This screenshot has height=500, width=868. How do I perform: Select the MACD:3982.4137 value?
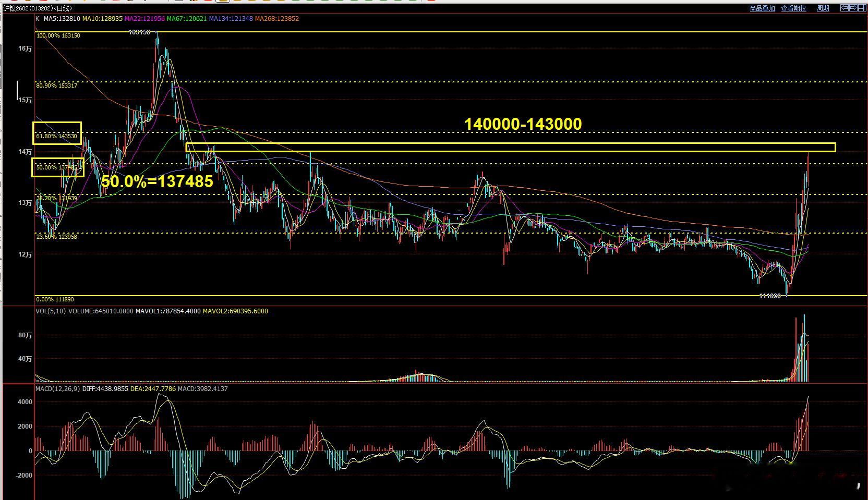pyautogui.click(x=203, y=389)
